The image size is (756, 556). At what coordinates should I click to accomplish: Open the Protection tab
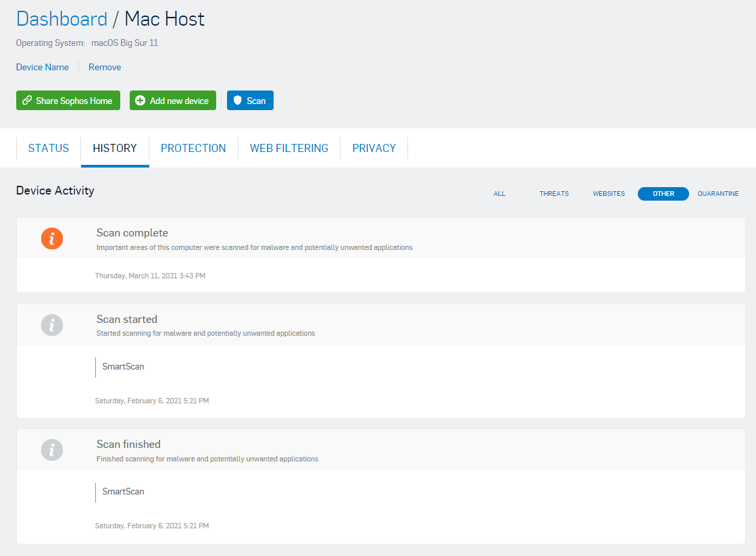(193, 148)
